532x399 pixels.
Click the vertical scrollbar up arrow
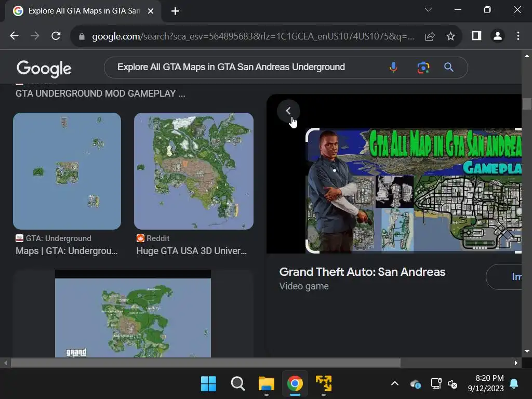(527, 56)
